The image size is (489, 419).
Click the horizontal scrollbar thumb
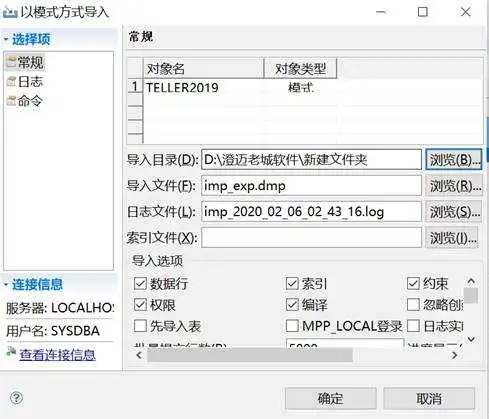pyautogui.click(x=250, y=355)
